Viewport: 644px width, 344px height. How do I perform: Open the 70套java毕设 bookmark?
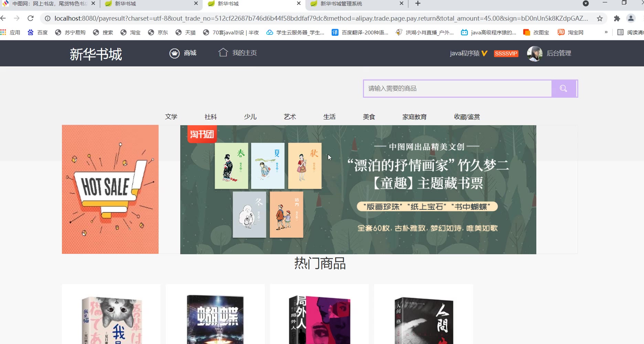coord(231,32)
